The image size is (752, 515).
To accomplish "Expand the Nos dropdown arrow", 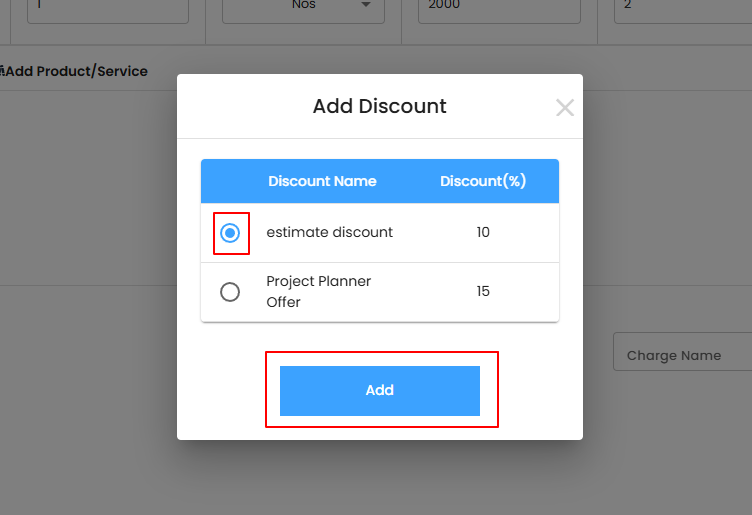I will coord(366,5).
